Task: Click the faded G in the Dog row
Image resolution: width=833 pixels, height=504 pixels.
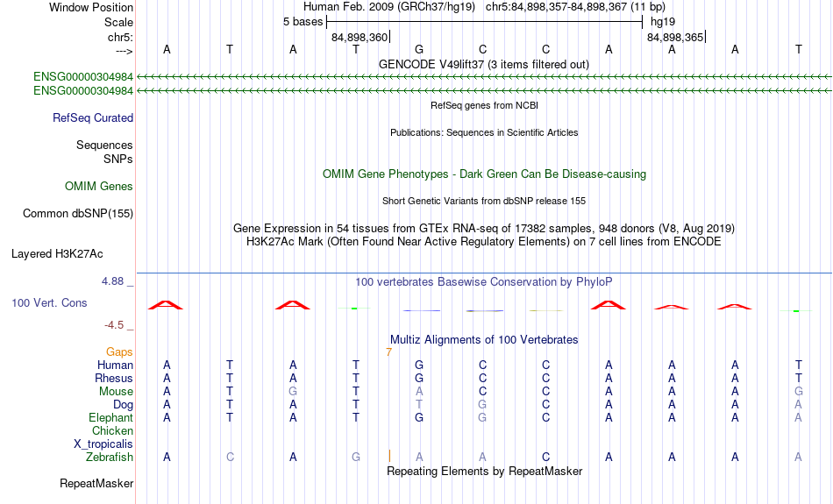Action: 482,405
